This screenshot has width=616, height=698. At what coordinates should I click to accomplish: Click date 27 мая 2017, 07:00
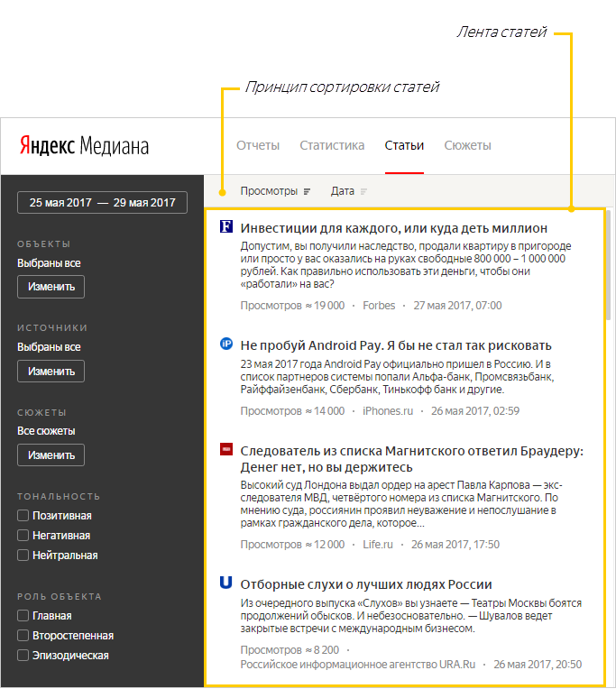[x=457, y=306]
